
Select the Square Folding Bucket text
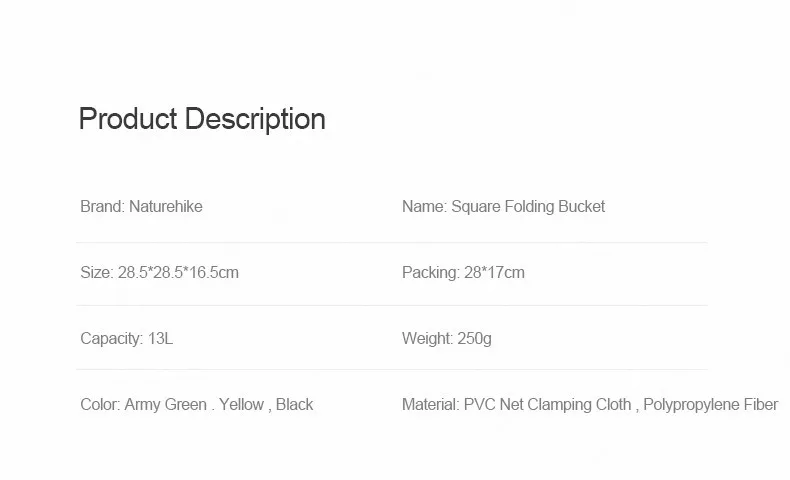528,207
